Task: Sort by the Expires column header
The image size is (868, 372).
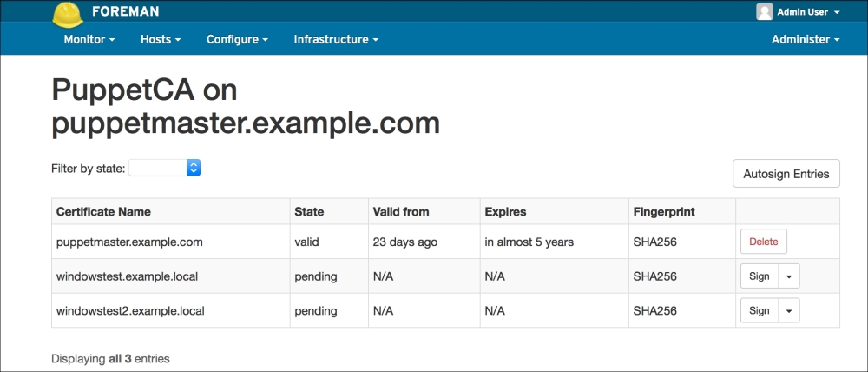Action: coord(505,211)
